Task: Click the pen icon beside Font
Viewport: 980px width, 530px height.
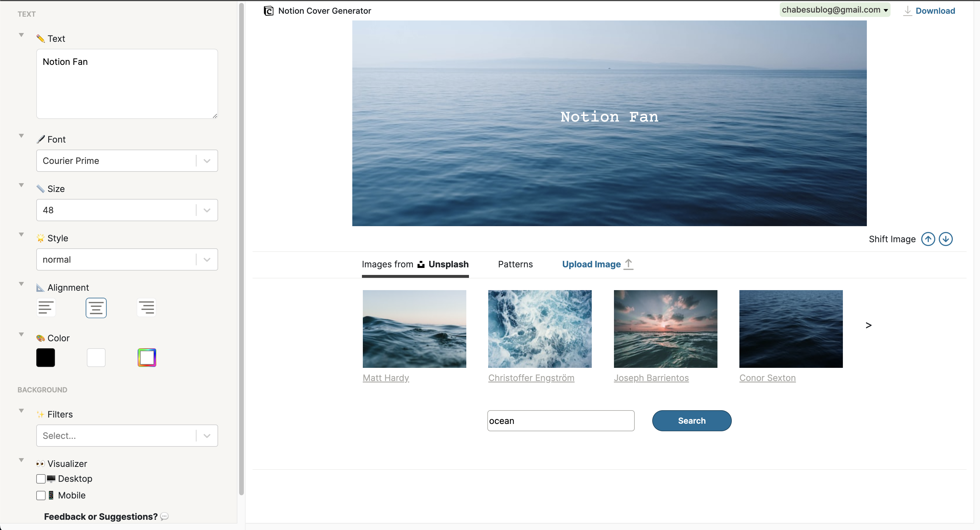Action: click(40, 139)
